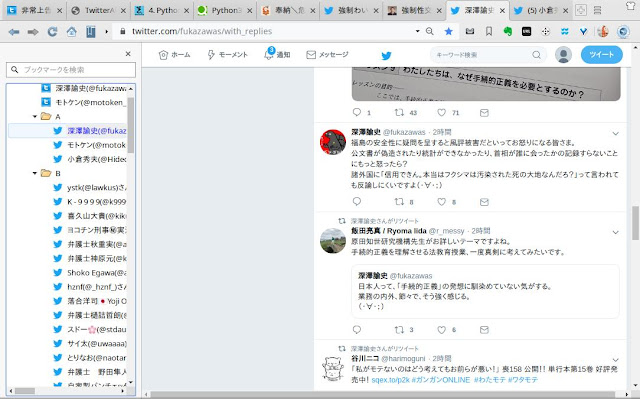The image size is (640, 399).
Task: Reply to the Fukushima tweet by 深澤諭史
Action: [357, 202]
